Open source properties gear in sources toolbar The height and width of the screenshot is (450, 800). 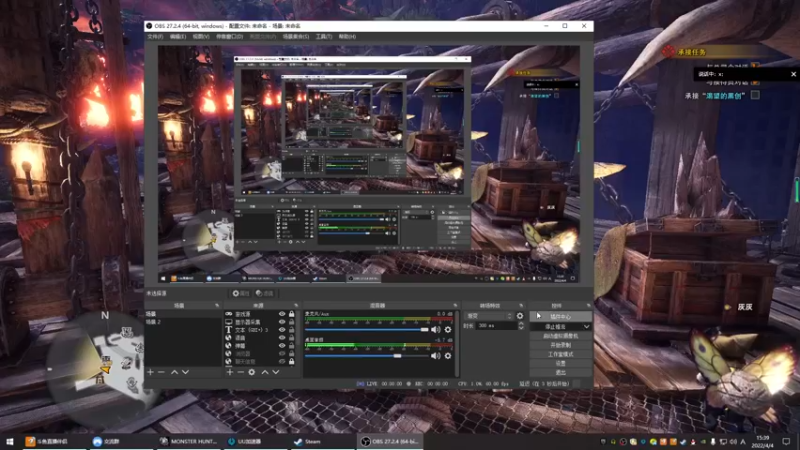coord(252,372)
